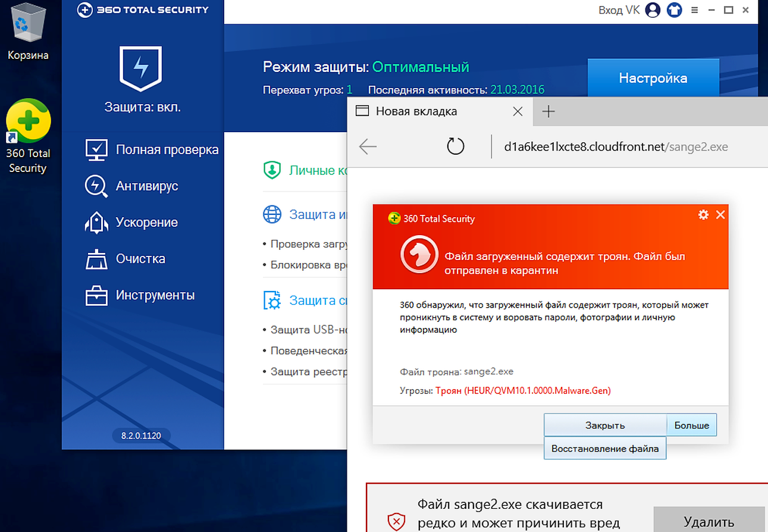Image resolution: width=768 pixels, height=532 pixels.
Task: Click the user account avatar icon
Action: pos(653,10)
